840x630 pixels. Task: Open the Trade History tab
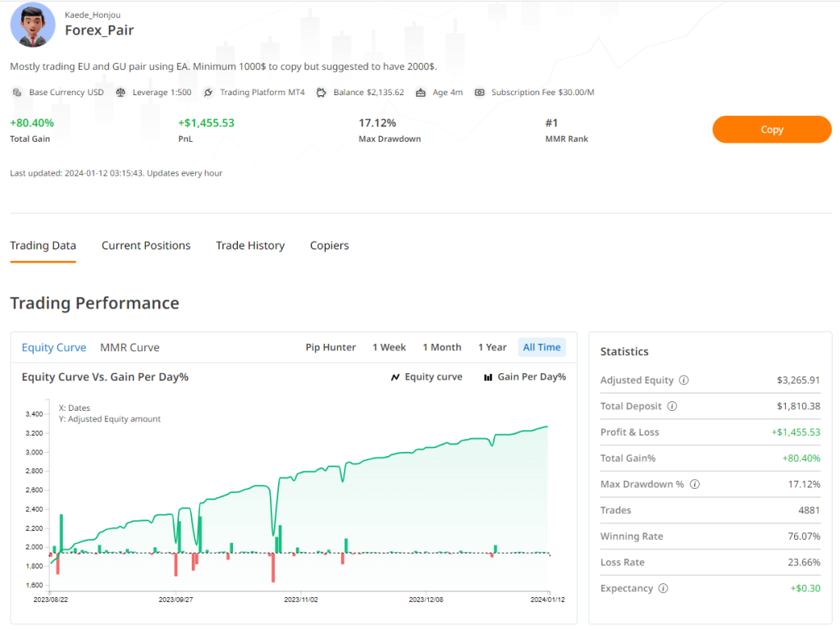(250, 245)
